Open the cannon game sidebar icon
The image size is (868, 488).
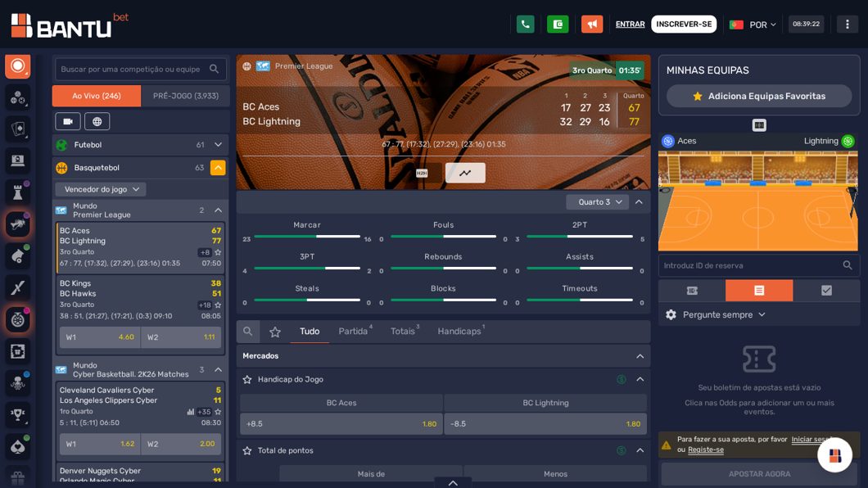18,255
